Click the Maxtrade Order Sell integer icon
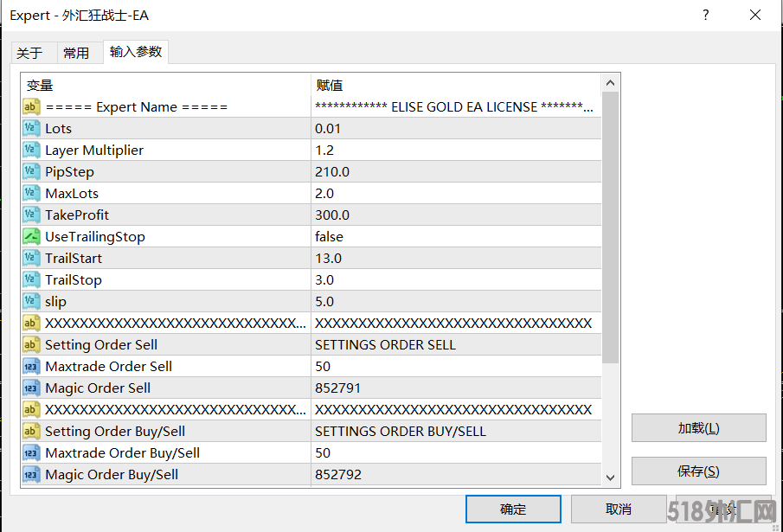This screenshot has height=532, width=783. coord(31,366)
